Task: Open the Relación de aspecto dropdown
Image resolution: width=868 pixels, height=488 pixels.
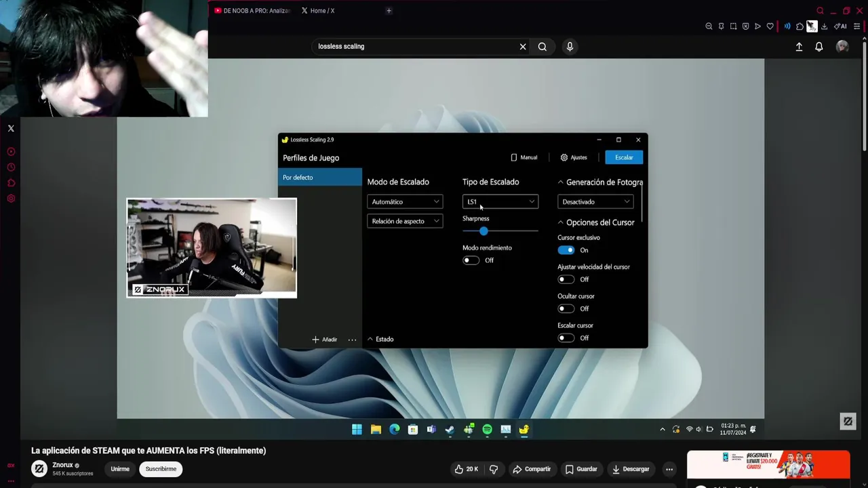Action: (405, 221)
